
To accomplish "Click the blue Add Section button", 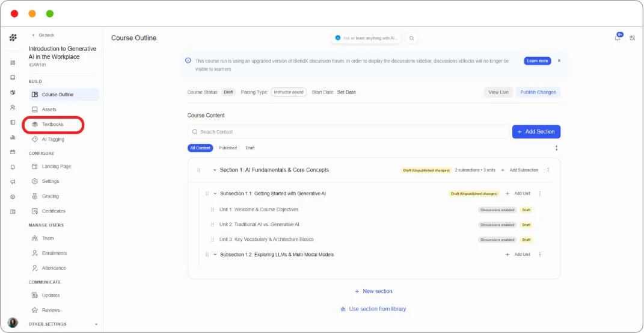I will [536, 132].
